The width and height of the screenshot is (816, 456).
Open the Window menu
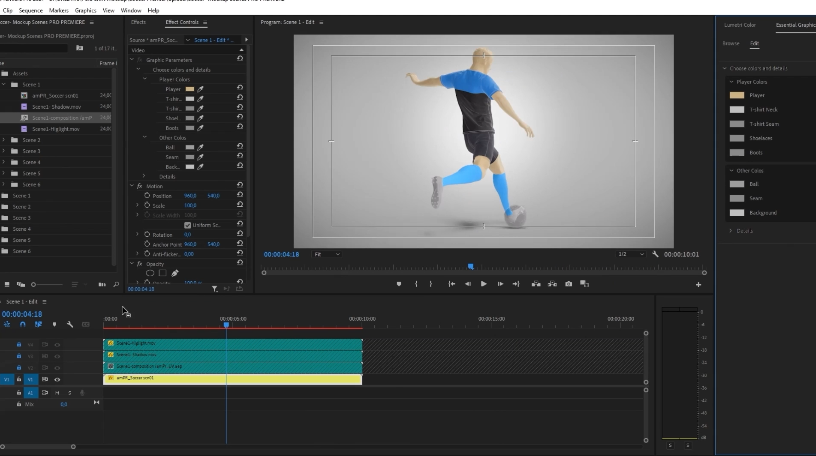pyautogui.click(x=131, y=10)
